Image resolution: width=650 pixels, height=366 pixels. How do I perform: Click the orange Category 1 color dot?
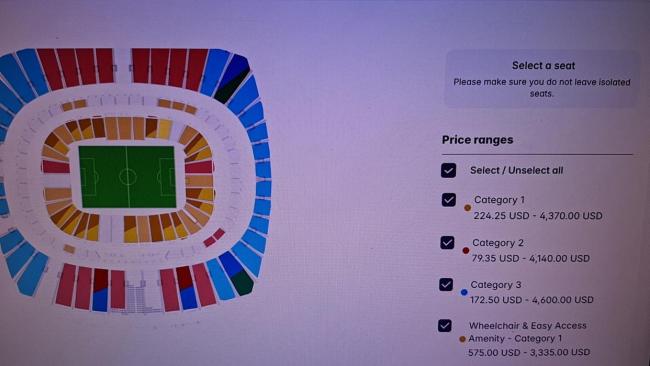pos(468,208)
